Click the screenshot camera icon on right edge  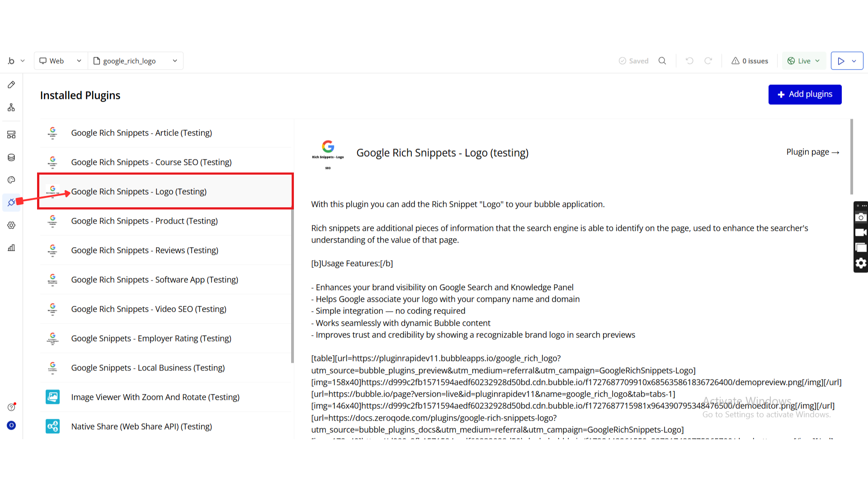pyautogui.click(x=861, y=217)
